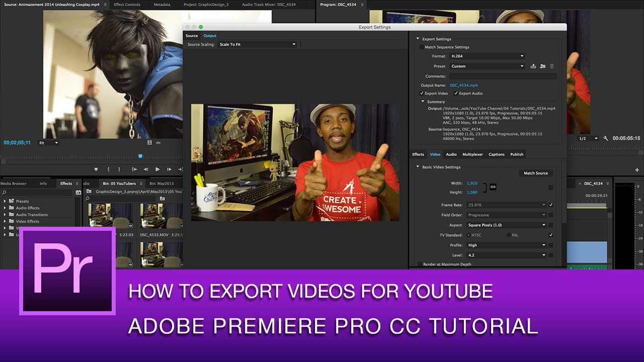Click the Step Forward one frame icon

(x=169, y=169)
